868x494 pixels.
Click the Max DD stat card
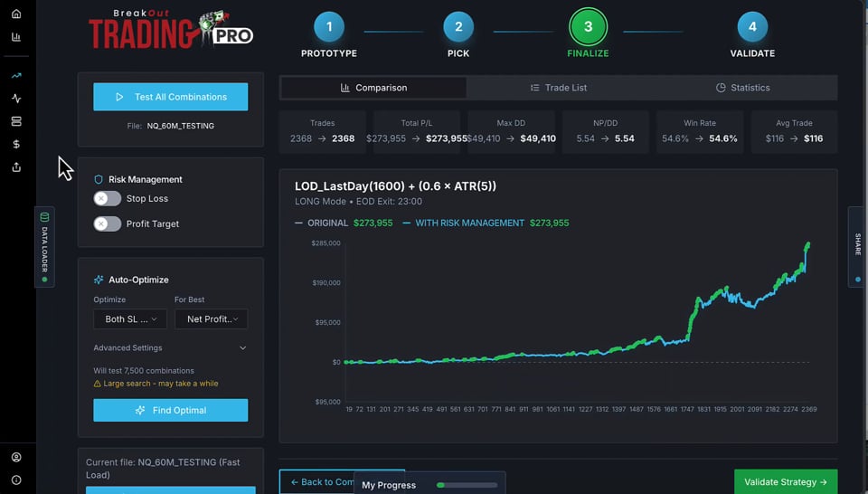coord(511,132)
